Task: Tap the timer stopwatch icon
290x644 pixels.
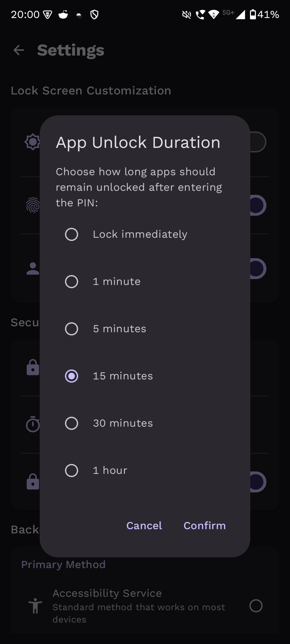Action: pos(33,424)
